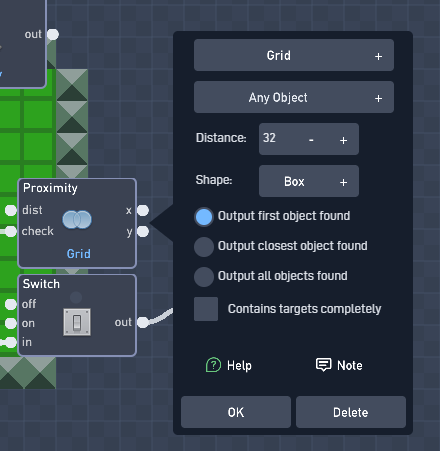The width and height of the screenshot is (440, 451).
Task: Select Output all objects found option
Action: (x=204, y=277)
